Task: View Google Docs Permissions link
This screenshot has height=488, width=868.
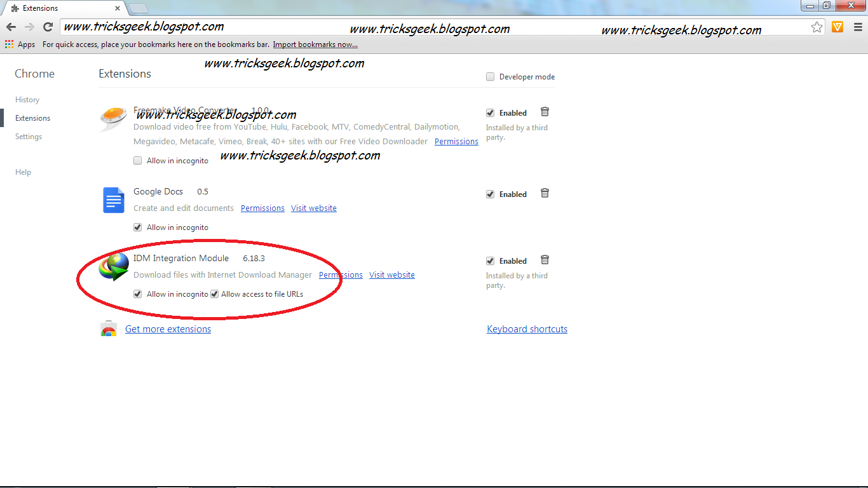Action: point(262,208)
